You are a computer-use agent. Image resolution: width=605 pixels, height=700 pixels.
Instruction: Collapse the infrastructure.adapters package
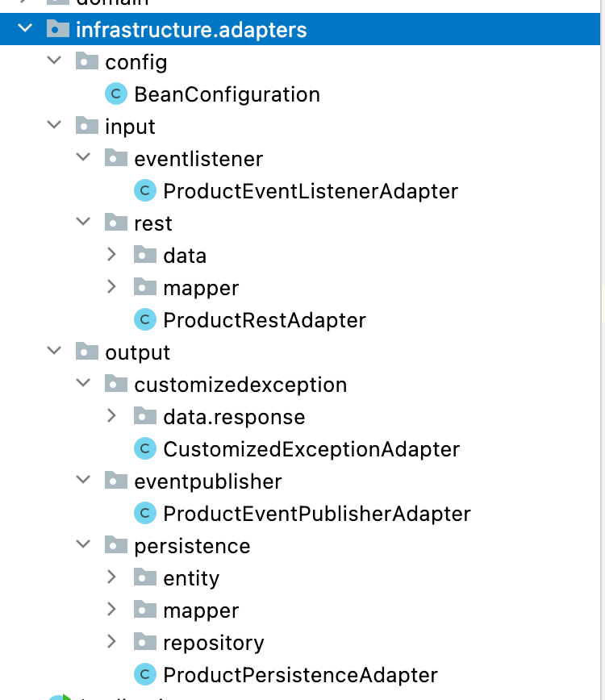point(25,28)
